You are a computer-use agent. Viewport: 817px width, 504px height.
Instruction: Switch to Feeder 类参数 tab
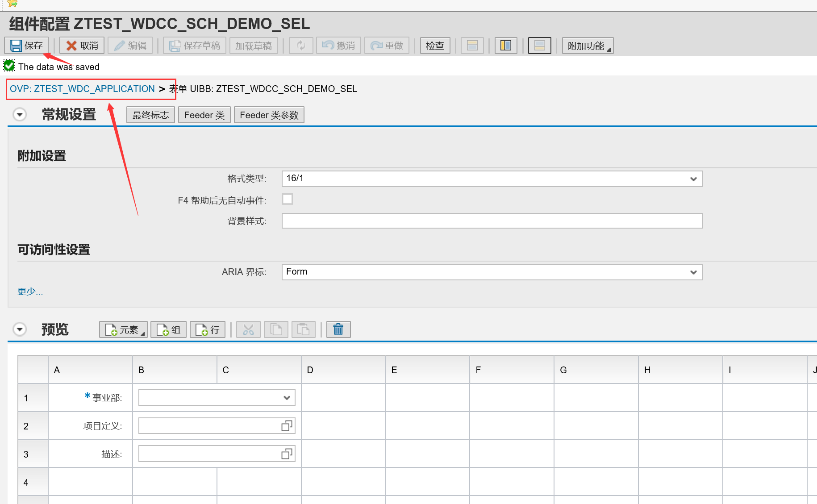(x=269, y=115)
